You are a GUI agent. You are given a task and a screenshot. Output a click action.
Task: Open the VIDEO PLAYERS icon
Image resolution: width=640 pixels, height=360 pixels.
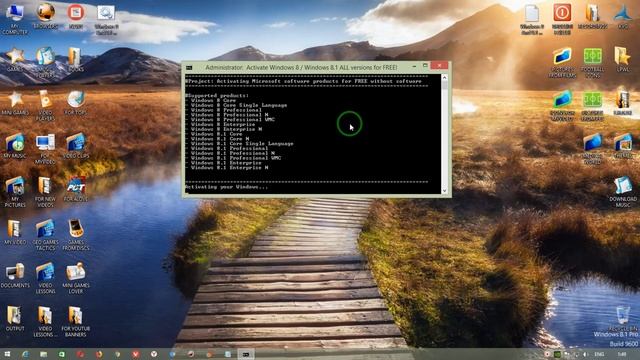pyautogui.click(x=45, y=106)
